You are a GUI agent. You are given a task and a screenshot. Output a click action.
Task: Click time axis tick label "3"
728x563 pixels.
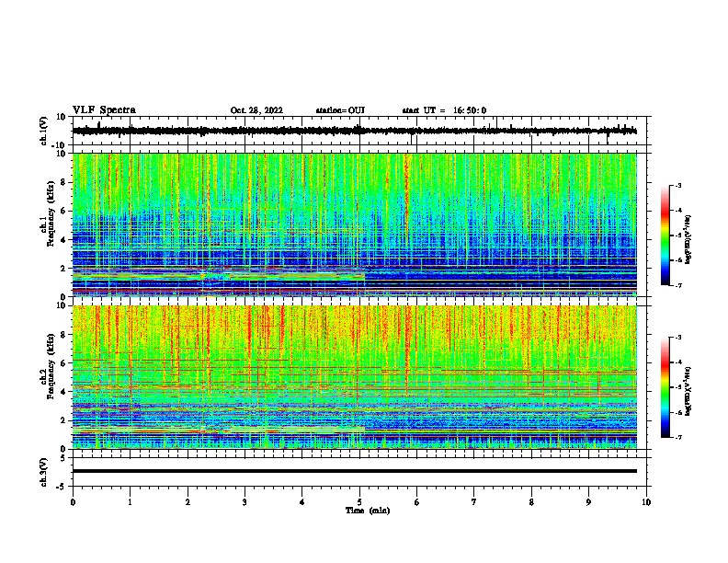pyautogui.click(x=245, y=502)
